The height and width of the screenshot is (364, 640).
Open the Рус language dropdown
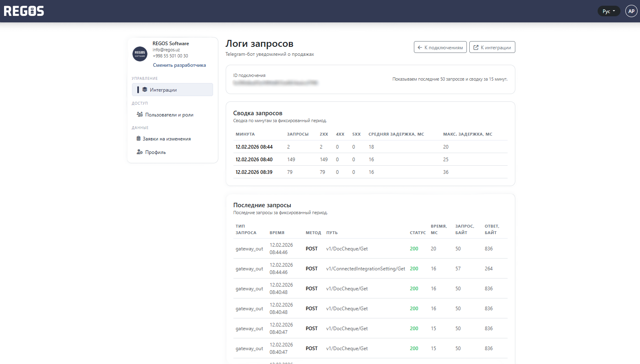[x=608, y=11]
